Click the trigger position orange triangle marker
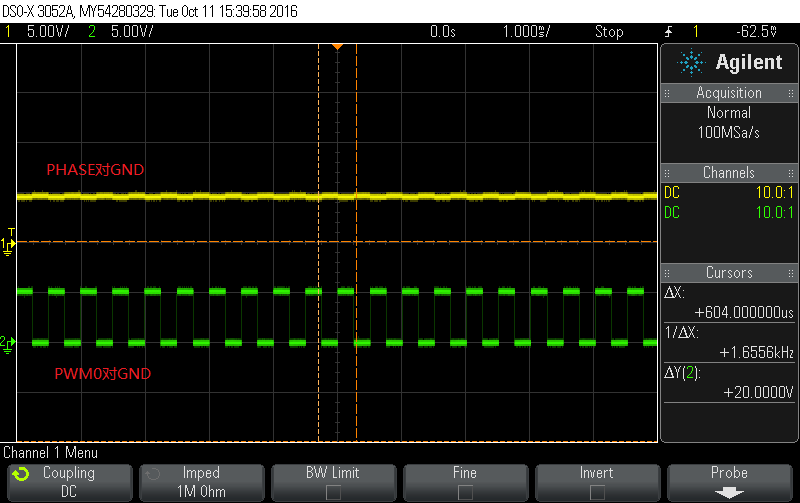This screenshot has width=800, height=503. pos(337,47)
